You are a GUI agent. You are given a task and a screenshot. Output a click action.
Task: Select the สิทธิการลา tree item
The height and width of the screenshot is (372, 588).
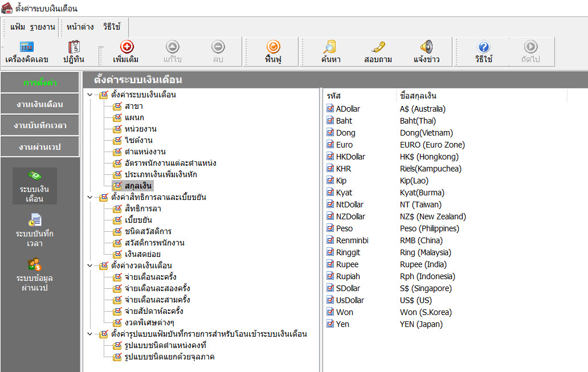coord(143,209)
